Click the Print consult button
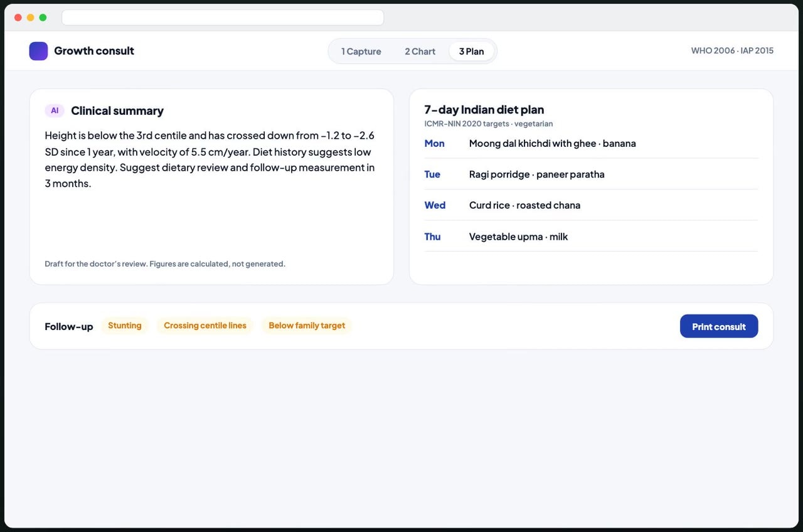 719,326
